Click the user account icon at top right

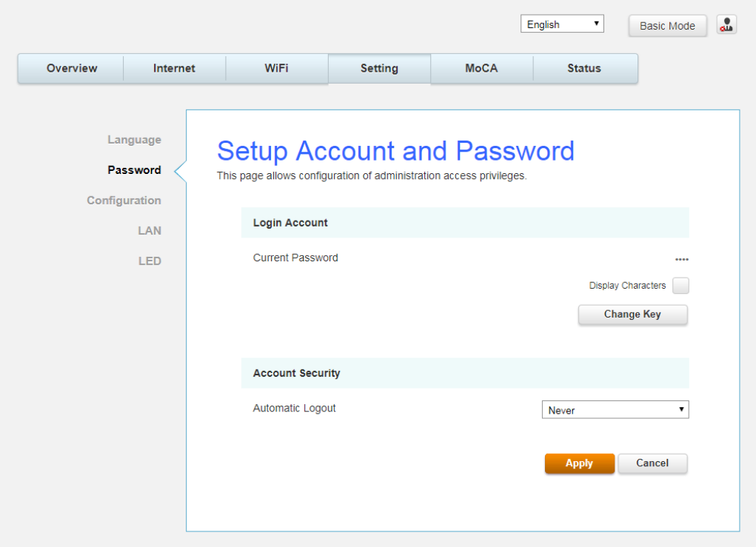[x=726, y=25]
